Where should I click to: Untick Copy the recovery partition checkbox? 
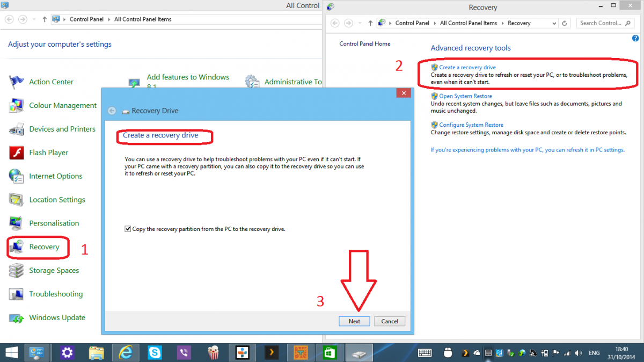[x=128, y=229]
